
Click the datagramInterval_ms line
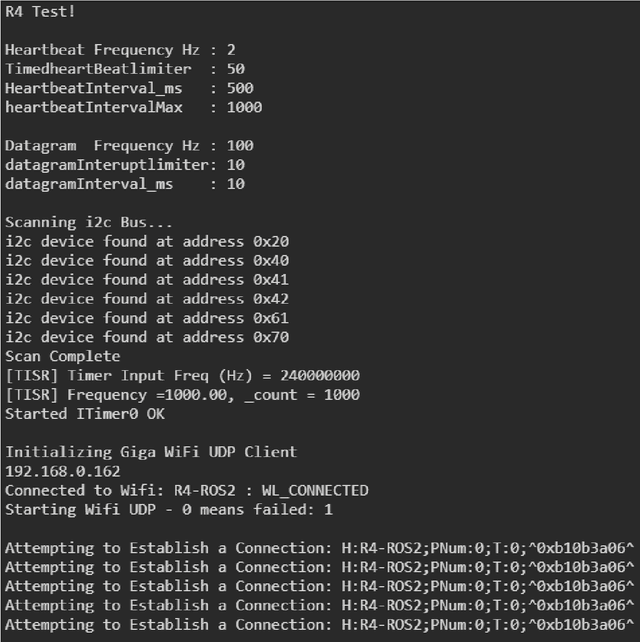124,184
